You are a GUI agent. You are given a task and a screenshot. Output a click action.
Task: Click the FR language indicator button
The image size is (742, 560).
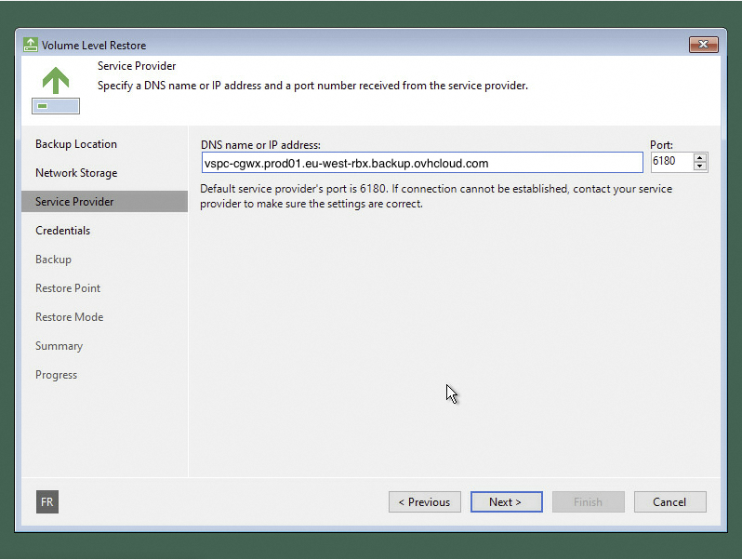(x=47, y=502)
